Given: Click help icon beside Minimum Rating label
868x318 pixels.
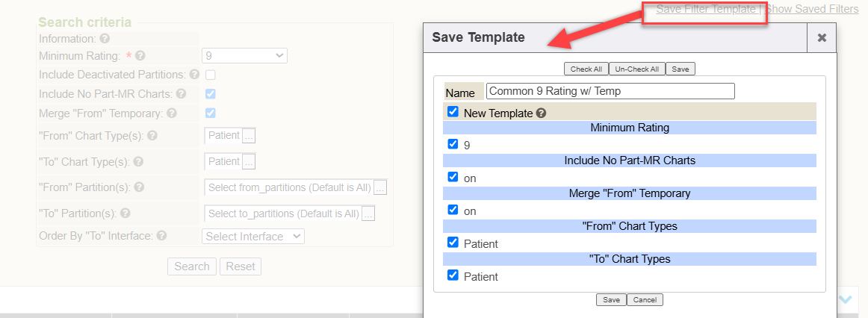Looking at the screenshot, I should pyautogui.click(x=140, y=56).
